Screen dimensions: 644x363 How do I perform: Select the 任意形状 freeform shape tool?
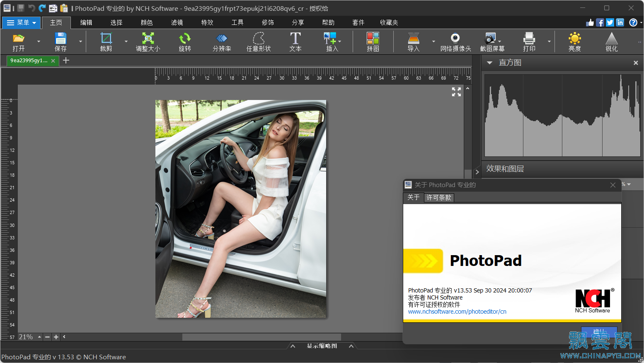259,42
